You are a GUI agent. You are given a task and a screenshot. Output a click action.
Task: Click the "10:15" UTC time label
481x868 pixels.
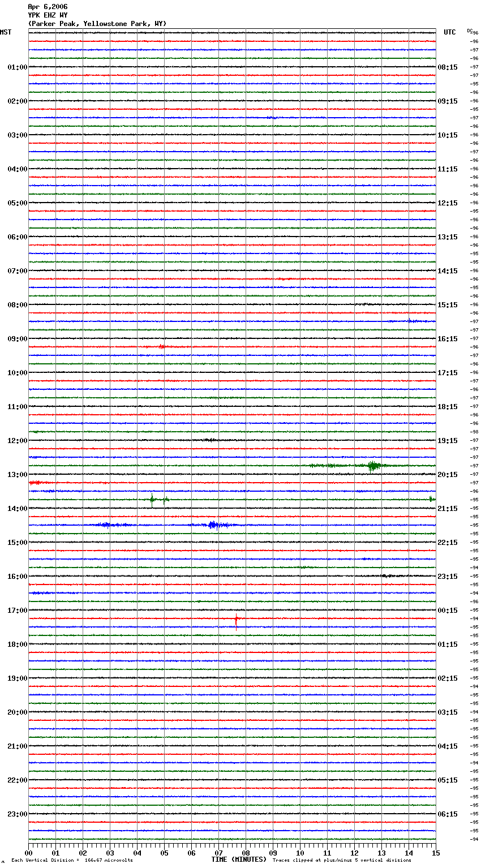448,135
